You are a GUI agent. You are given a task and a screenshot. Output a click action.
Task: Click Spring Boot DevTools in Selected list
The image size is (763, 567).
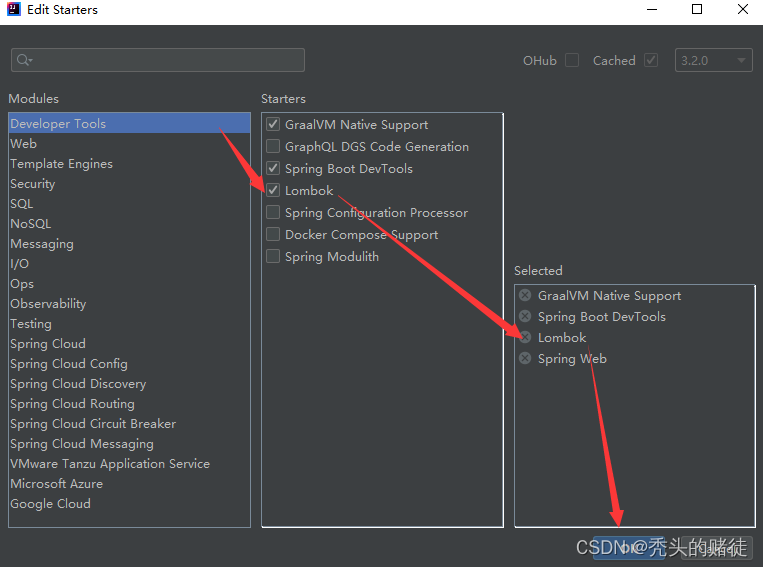click(x=601, y=317)
